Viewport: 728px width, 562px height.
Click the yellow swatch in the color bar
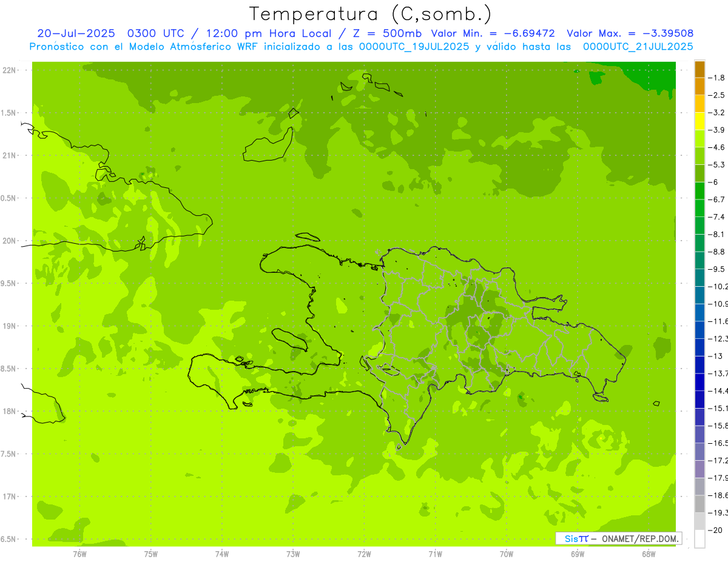click(x=699, y=121)
